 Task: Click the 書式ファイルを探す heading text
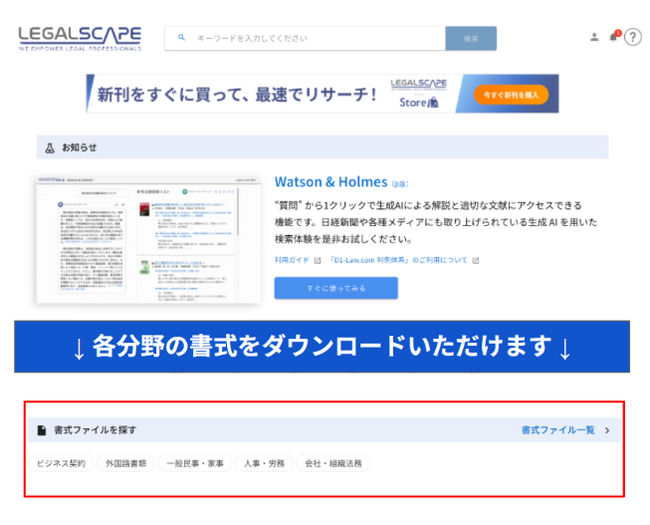[95, 430]
